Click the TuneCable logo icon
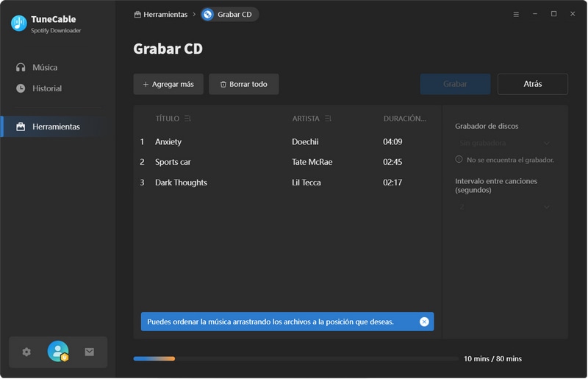The image size is (588, 379). click(x=19, y=24)
